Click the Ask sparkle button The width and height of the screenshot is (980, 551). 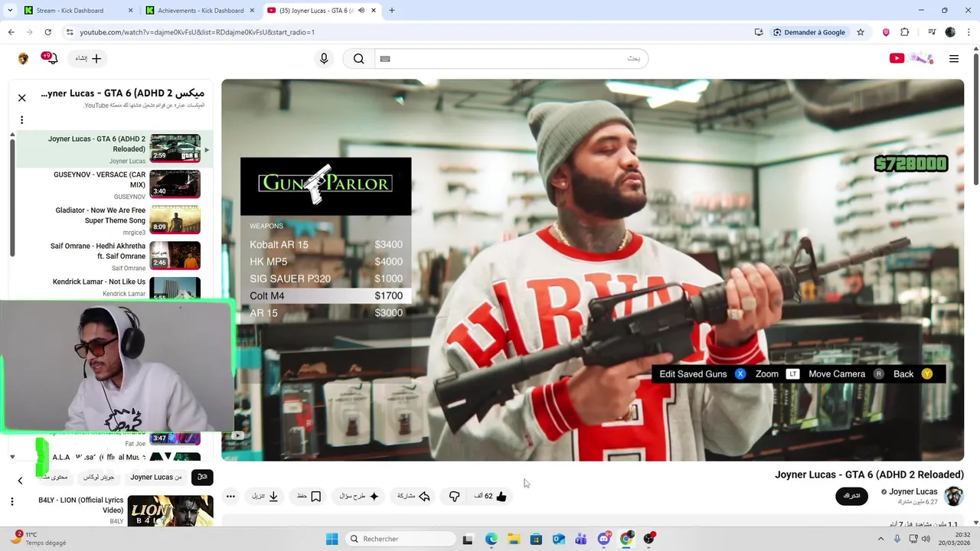point(359,496)
